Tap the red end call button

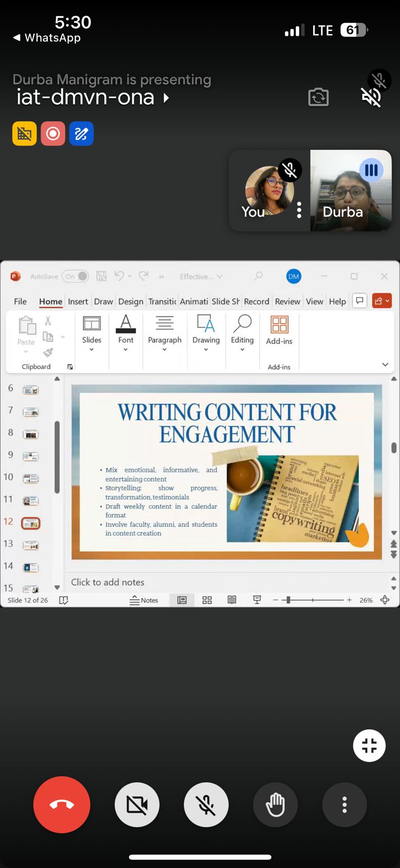coord(62,805)
